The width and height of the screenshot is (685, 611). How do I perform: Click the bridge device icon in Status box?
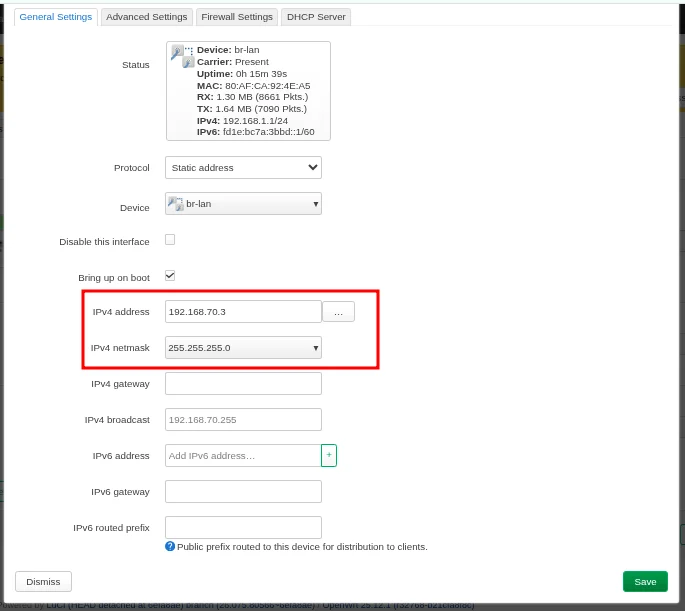182,56
